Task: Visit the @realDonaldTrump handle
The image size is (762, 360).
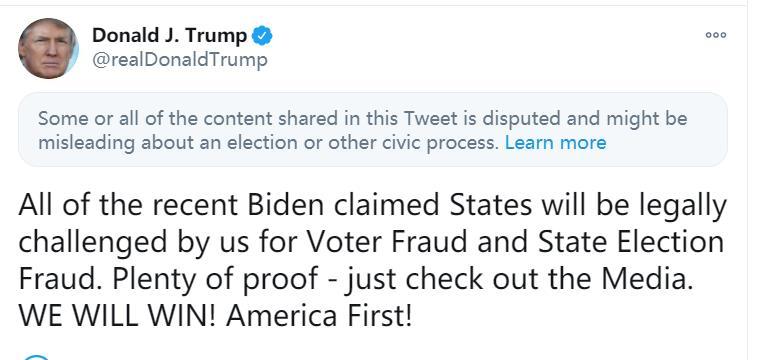Action: coord(179,60)
